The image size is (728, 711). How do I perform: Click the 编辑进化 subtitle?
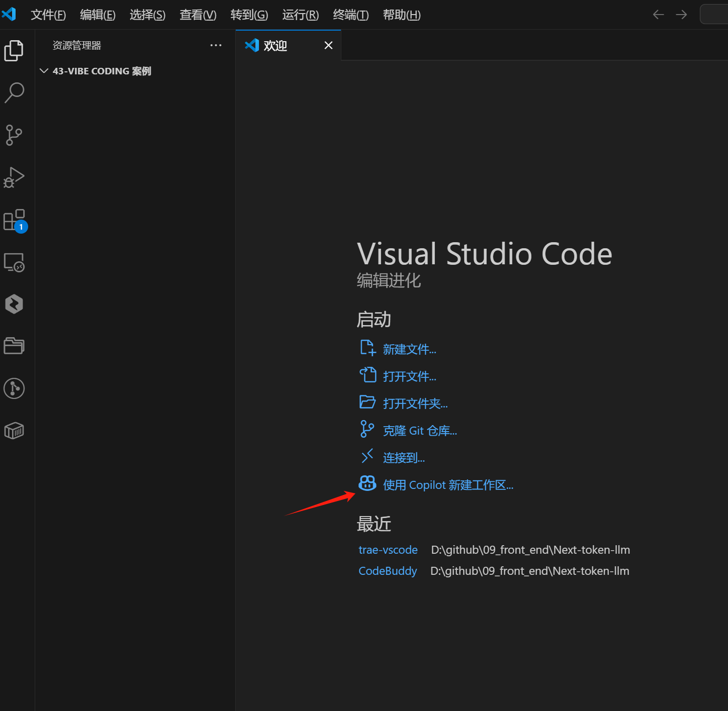click(389, 280)
